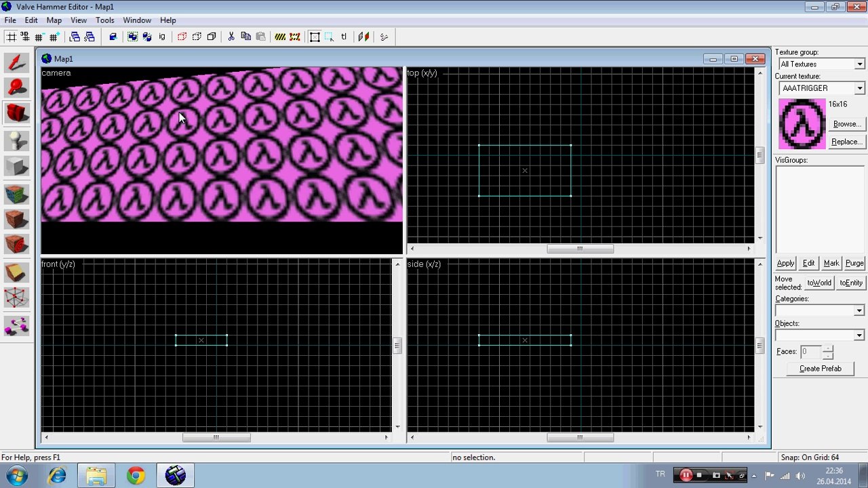Toggle the ignore groups 'ig' button

[x=161, y=37]
